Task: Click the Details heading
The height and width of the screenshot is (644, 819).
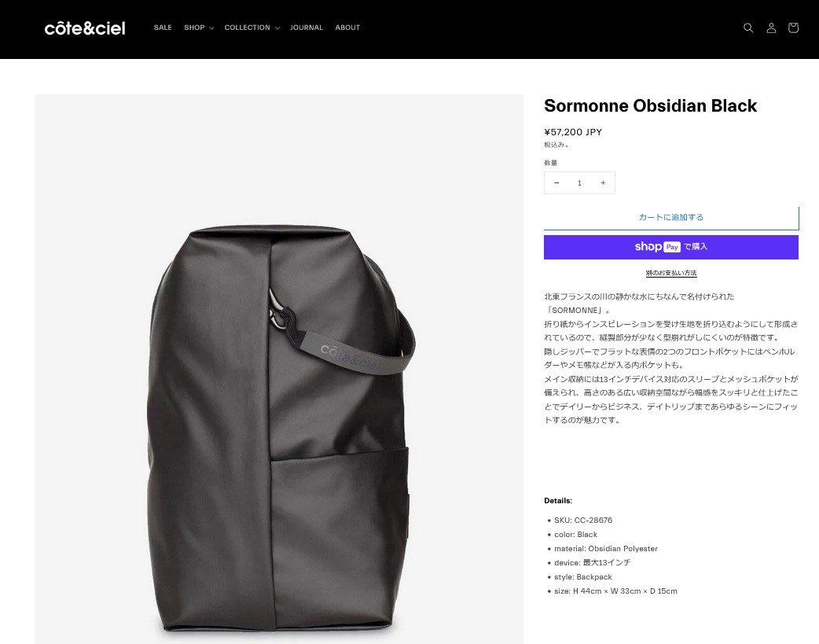Action: tap(558, 501)
